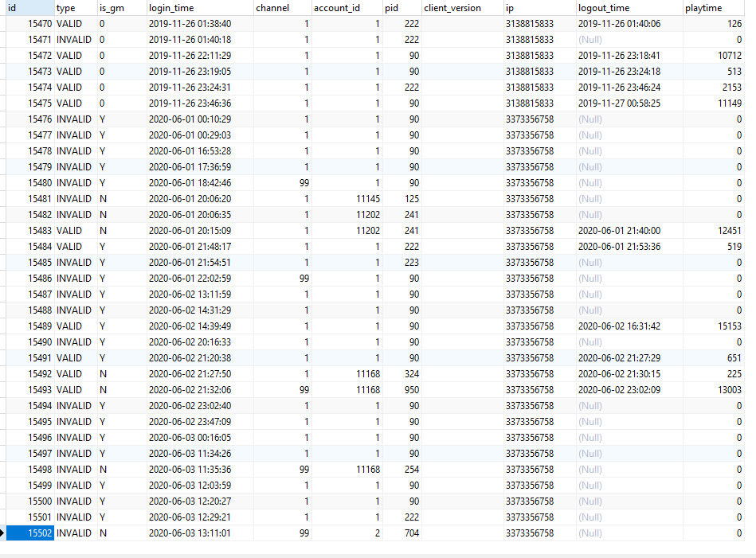Click logout time 2020-06-02 23:02:09

coord(620,389)
